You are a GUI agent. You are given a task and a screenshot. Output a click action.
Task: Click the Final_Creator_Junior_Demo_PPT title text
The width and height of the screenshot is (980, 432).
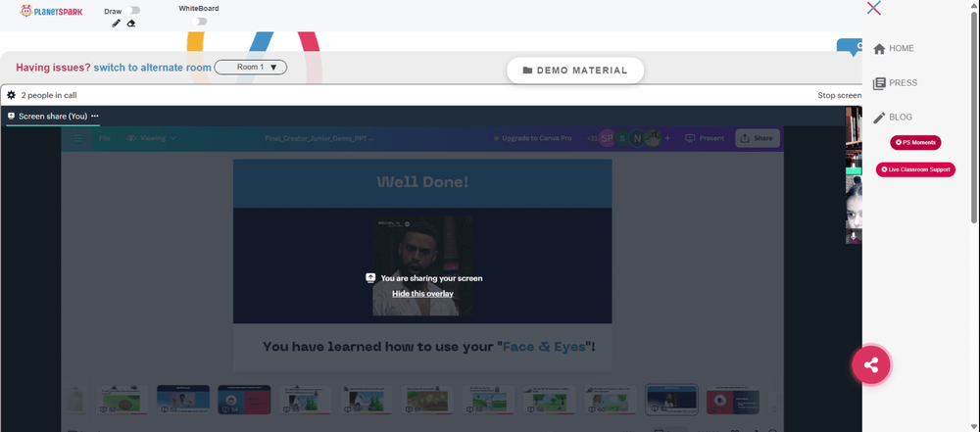pyautogui.click(x=318, y=138)
